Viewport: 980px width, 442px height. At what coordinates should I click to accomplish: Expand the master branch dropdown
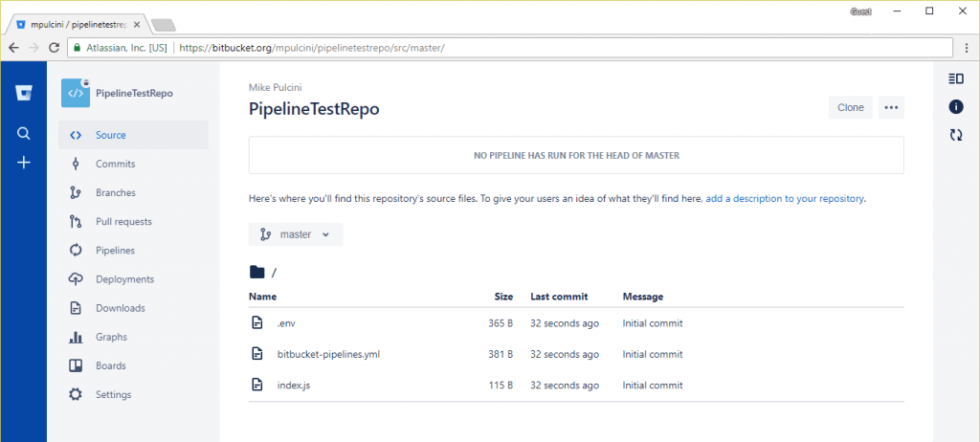point(295,234)
